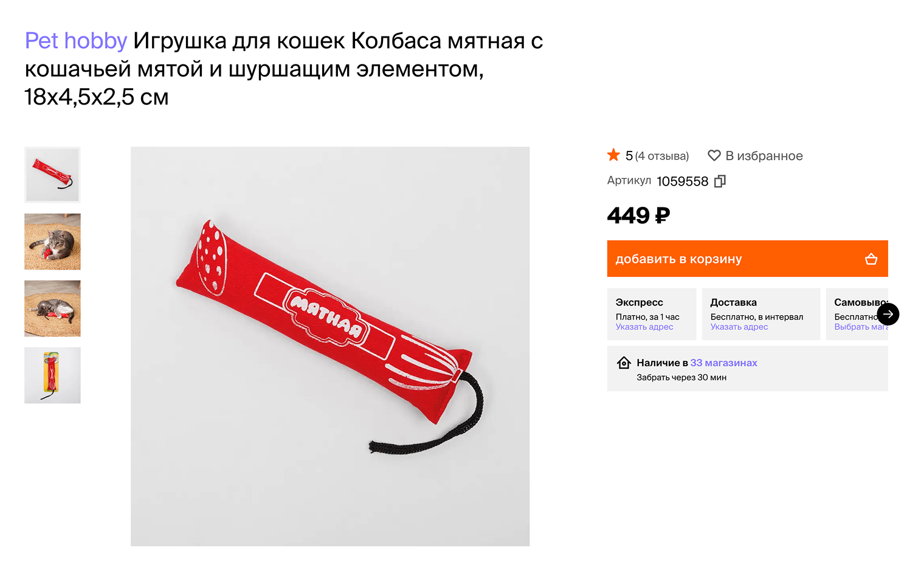Select the Экспресс delivery option card
The image size is (924, 584).
pos(652,314)
